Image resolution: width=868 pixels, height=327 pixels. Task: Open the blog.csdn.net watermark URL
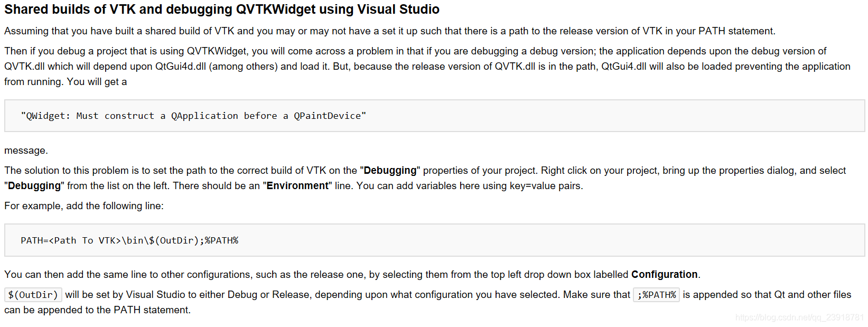(x=799, y=317)
